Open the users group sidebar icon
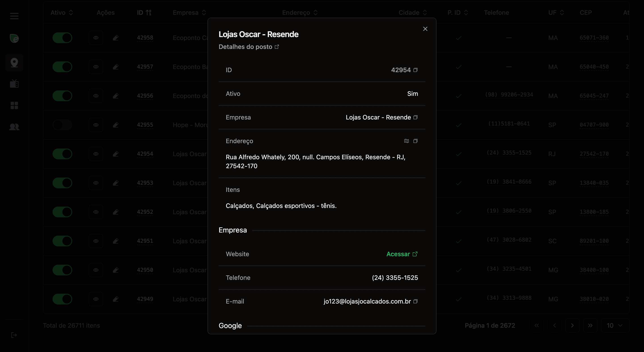The height and width of the screenshot is (352, 644). click(14, 127)
